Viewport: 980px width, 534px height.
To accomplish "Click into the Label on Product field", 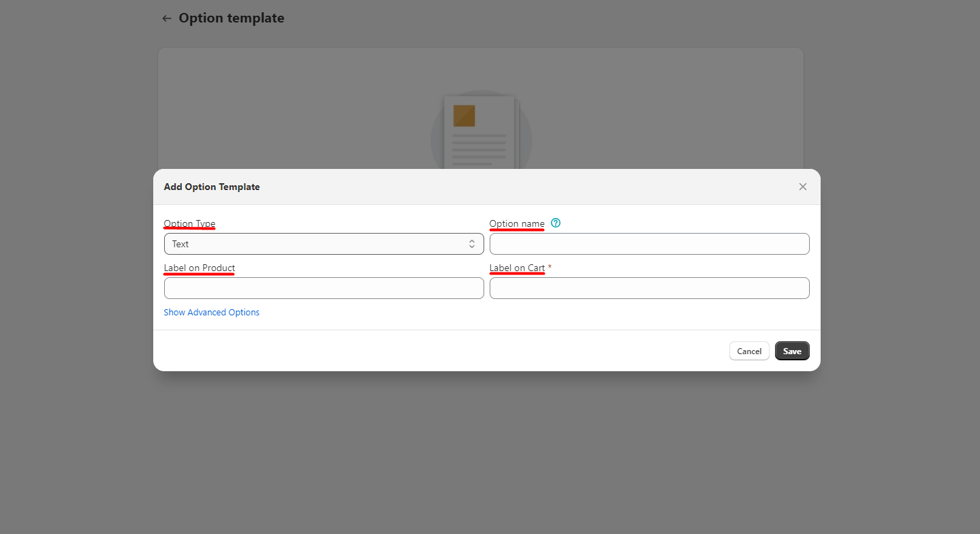I will coord(323,288).
